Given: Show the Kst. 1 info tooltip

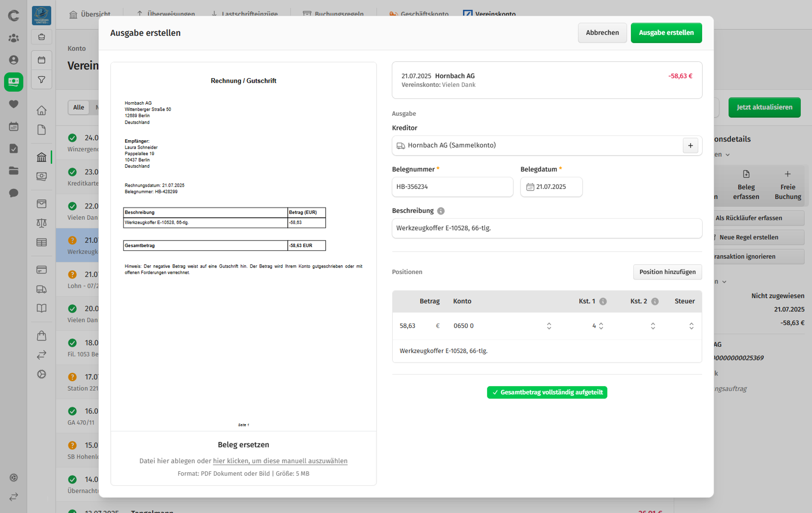Looking at the screenshot, I should 603,301.
